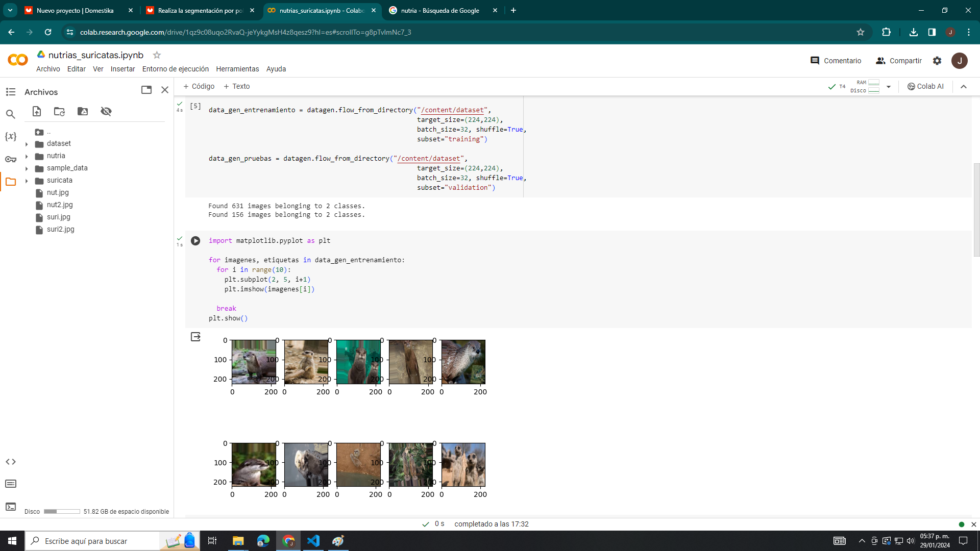980x551 pixels.
Task: Open the Herramientas menu
Action: 237,69
